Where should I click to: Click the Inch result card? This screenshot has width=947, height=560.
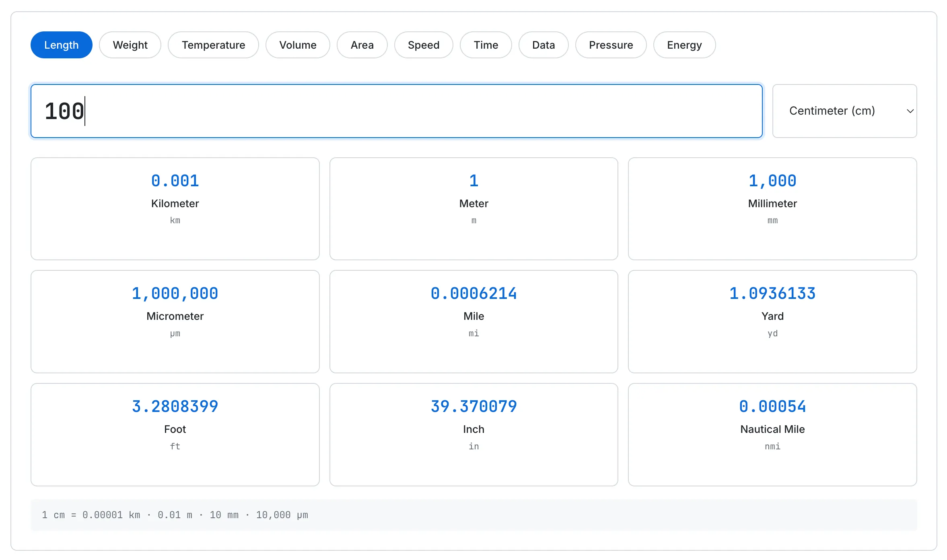coord(473,434)
